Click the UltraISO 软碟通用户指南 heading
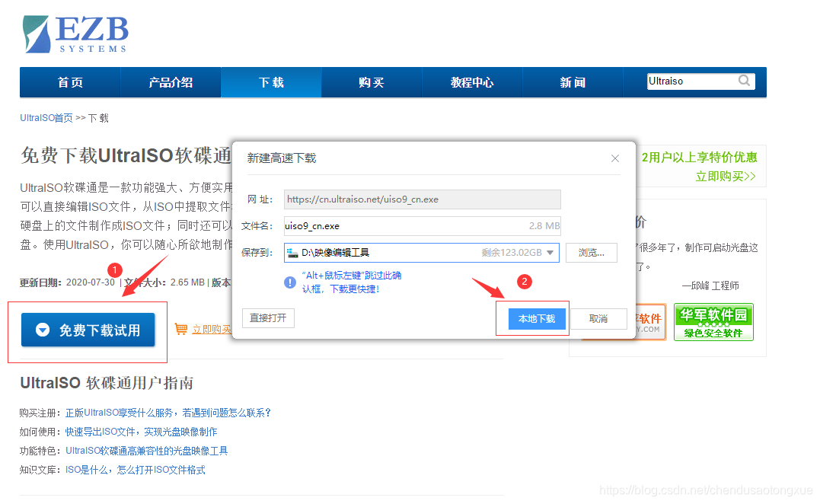This screenshot has height=504, width=820. (x=107, y=383)
